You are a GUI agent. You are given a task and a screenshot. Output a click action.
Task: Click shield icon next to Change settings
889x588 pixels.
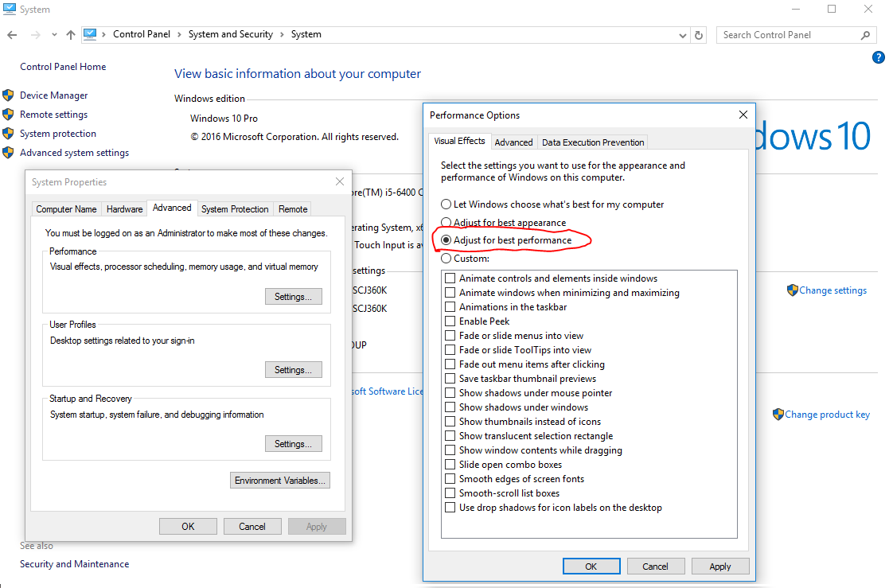pos(793,290)
